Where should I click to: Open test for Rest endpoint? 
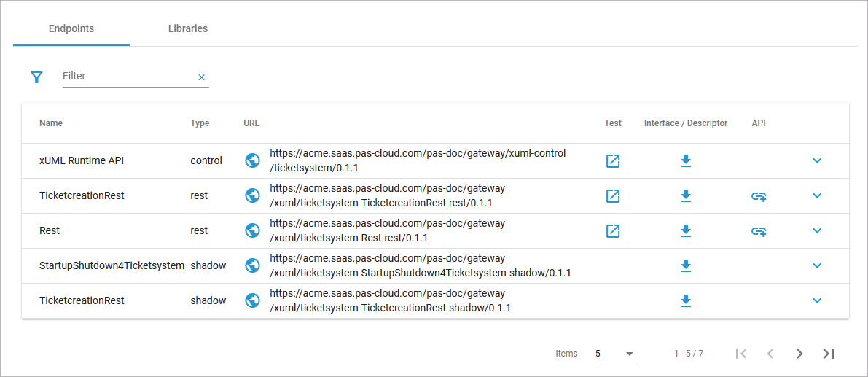(613, 230)
